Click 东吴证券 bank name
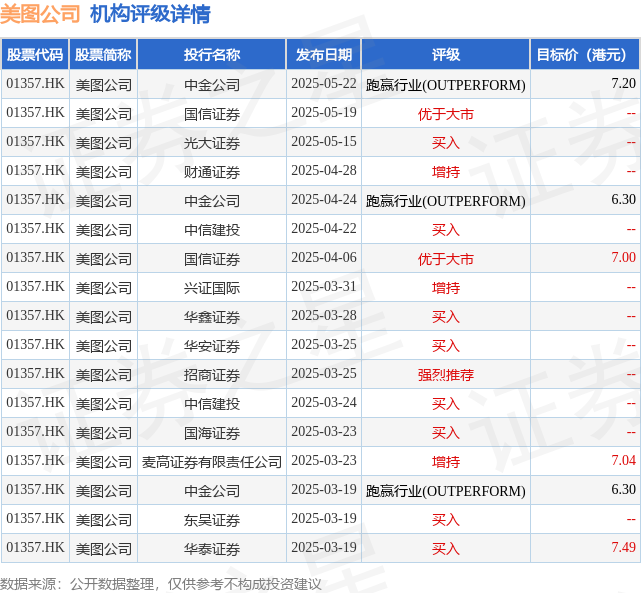 click(212, 520)
